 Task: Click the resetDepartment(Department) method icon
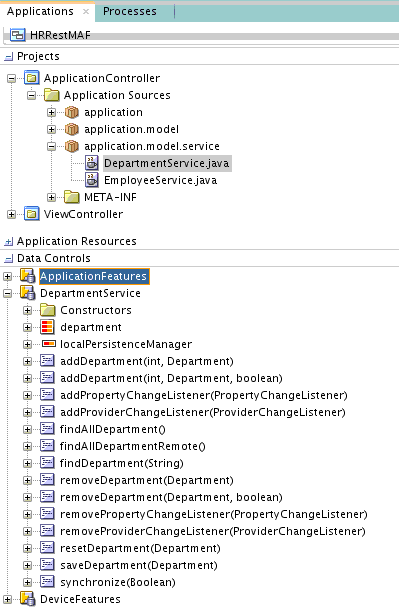47,548
